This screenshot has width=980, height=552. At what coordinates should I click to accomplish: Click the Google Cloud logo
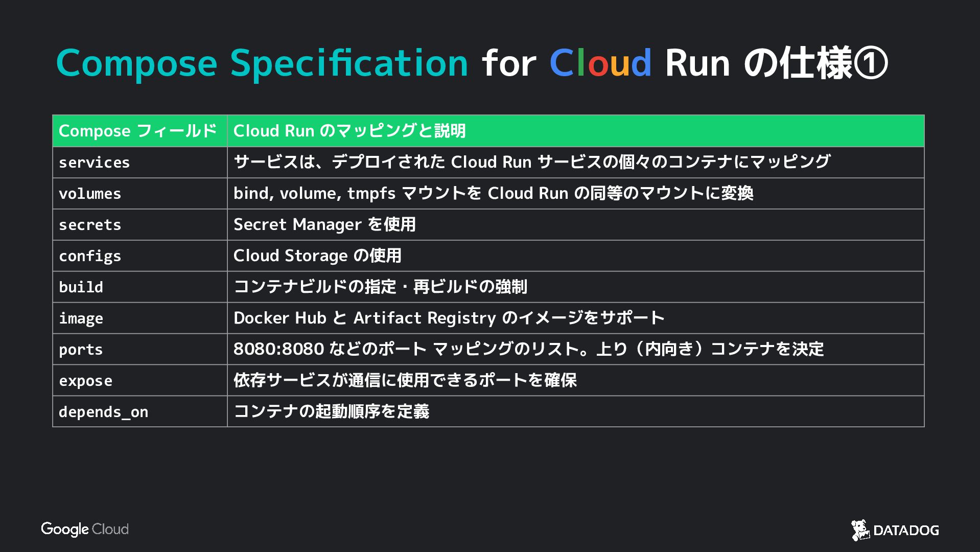85,529
